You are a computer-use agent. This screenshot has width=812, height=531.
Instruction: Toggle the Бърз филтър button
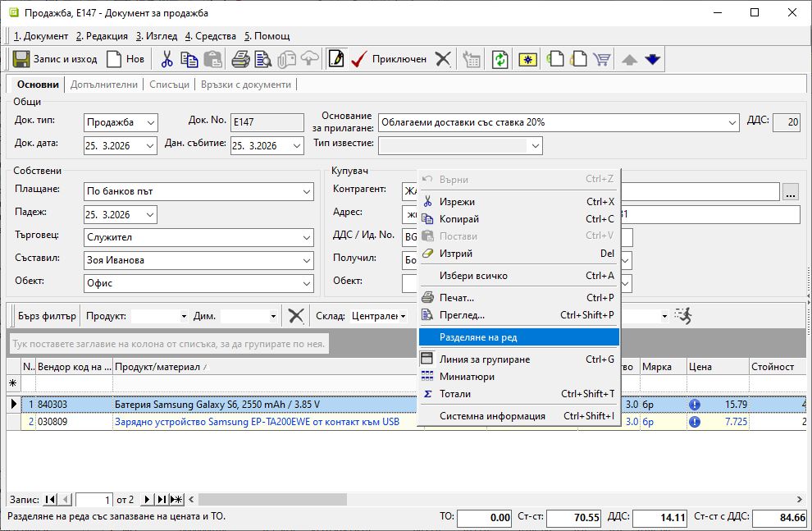pos(47,316)
